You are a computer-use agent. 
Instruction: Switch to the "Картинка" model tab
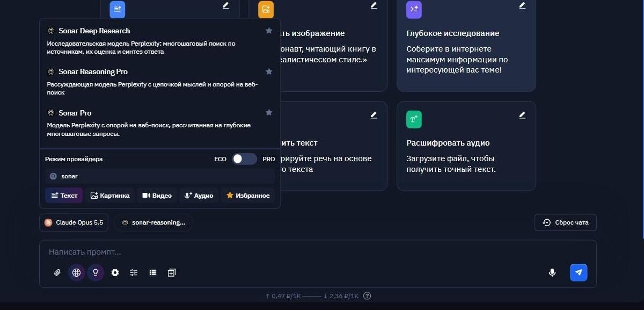point(110,196)
